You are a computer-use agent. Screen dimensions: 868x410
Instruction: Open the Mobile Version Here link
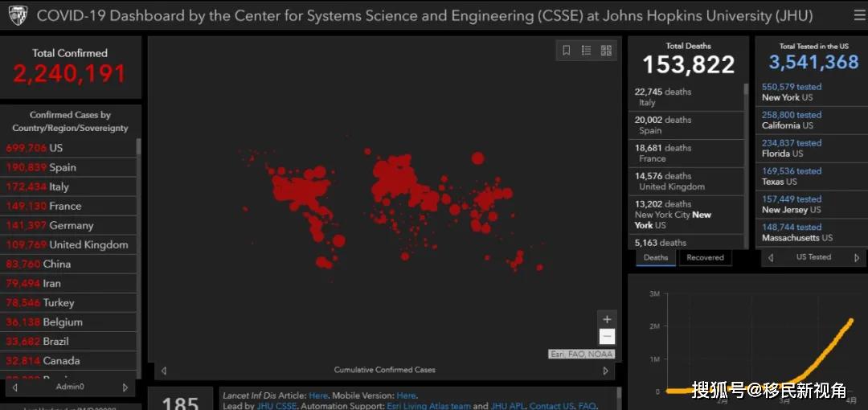pos(406,396)
